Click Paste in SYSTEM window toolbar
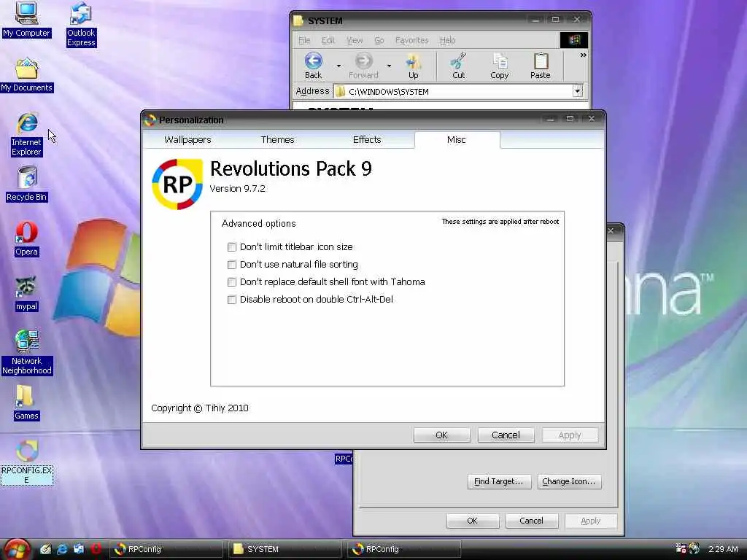The height and width of the screenshot is (560, 747). click(x=541, y=66)
